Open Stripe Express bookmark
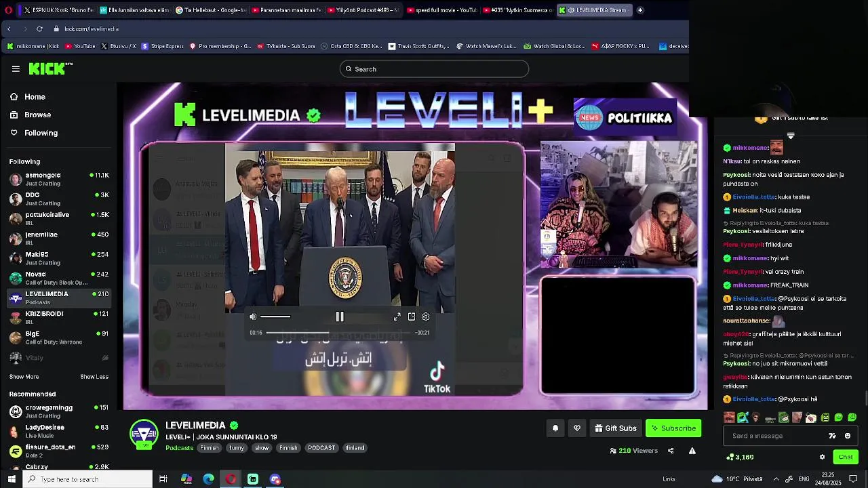Image resolution: width=868 pixels, height=488 pixels. 162,46
